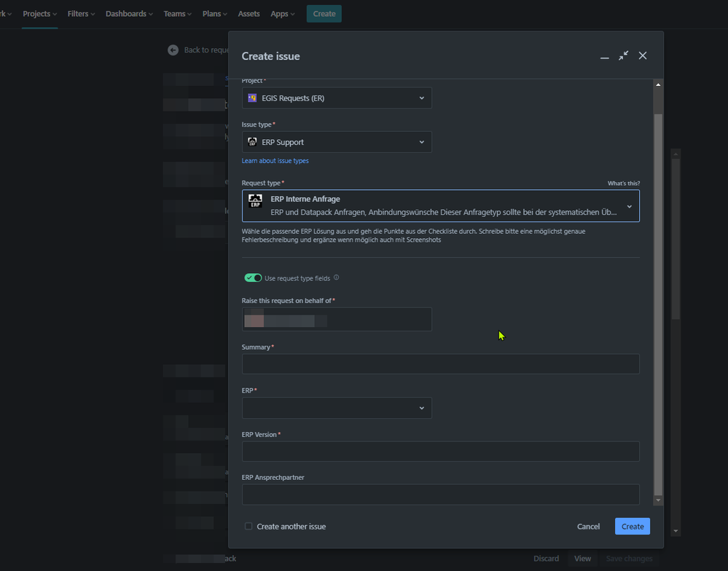Toggle Use request type fields switch
Screen dimensions: 728x571
tap(253, 277)
